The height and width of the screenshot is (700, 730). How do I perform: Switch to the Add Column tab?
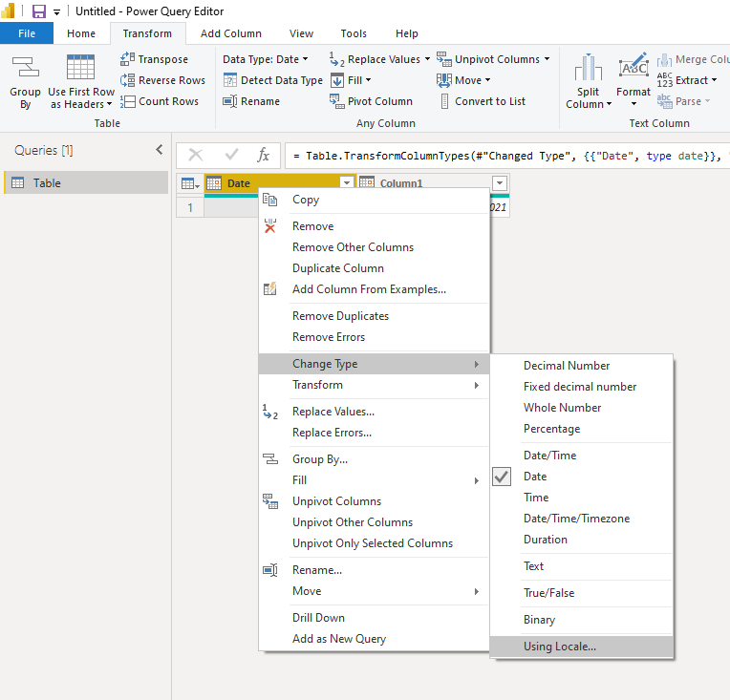[x=231, y=33]
